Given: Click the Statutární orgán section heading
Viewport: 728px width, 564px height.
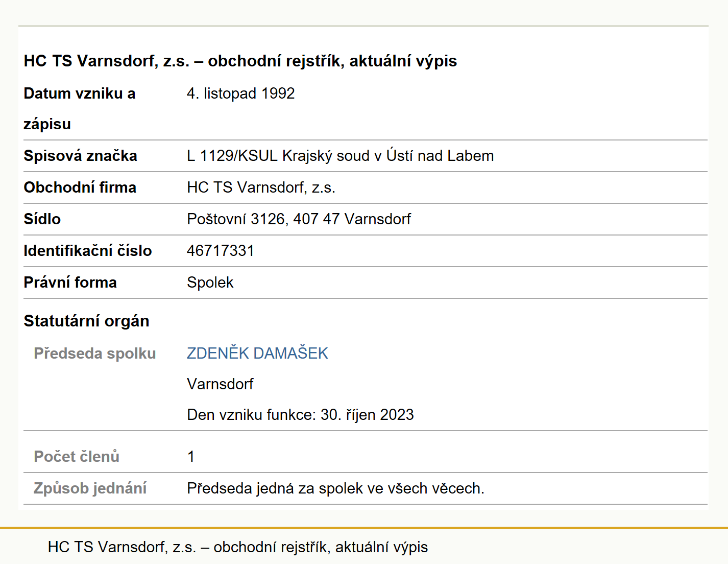Looking at the screenshot, I should [x=87, y=321].
